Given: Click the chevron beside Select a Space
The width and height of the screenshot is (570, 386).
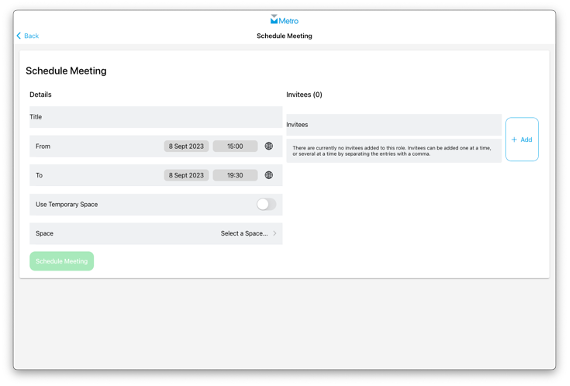Looking at the screenshot, I should coord(274,233).
